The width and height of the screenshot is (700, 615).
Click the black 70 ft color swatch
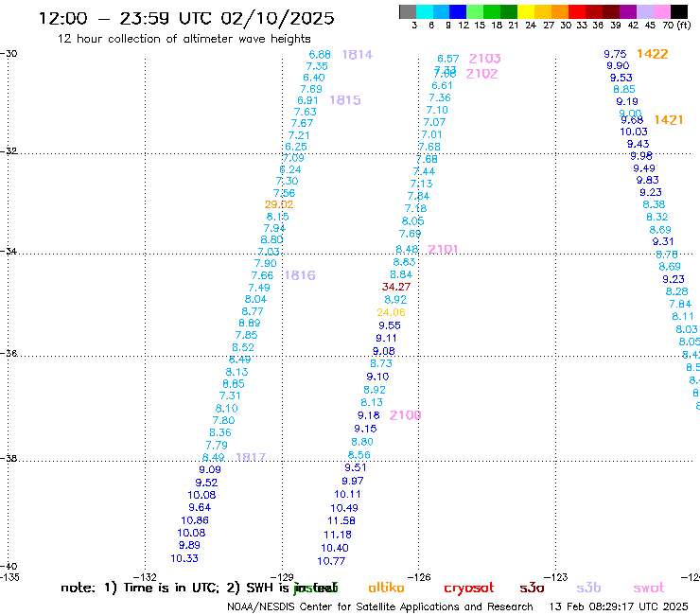(x=679, y=11)
